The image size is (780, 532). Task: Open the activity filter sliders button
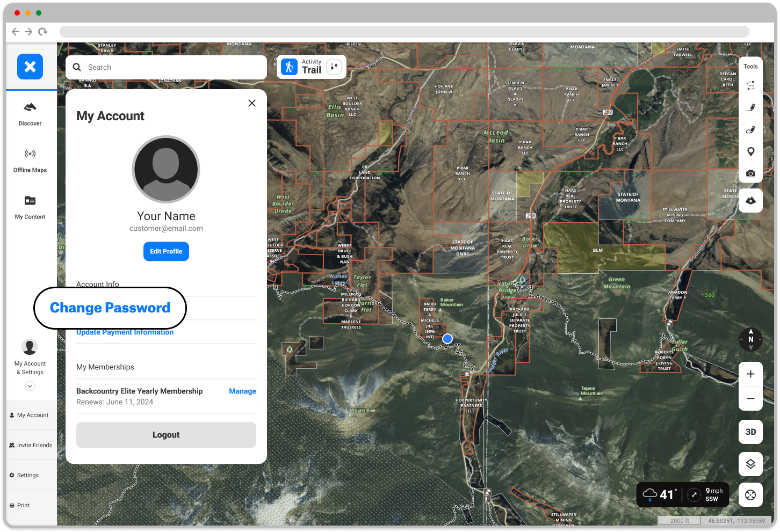pos(334,67)
